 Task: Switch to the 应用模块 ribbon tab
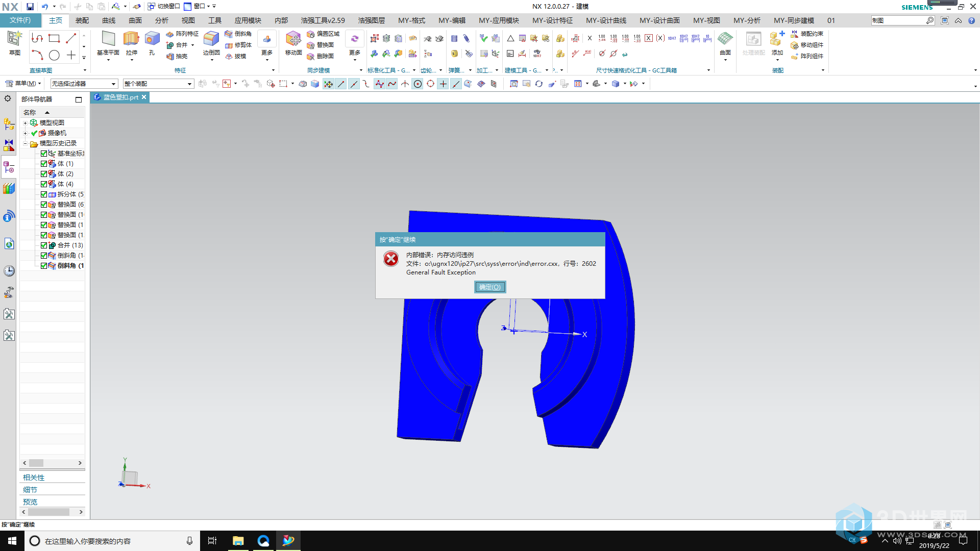(x=248, y=20)
